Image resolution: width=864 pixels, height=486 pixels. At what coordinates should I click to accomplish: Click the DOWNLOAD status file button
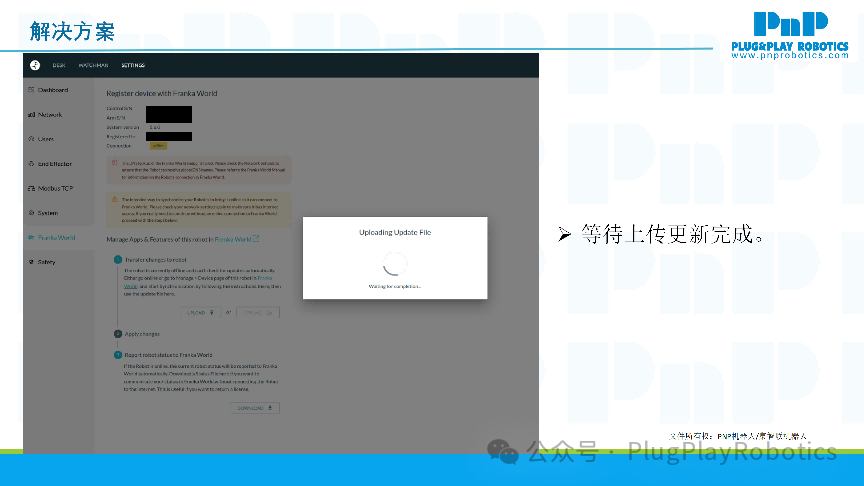pyautogui.click(x=255, y=408)
